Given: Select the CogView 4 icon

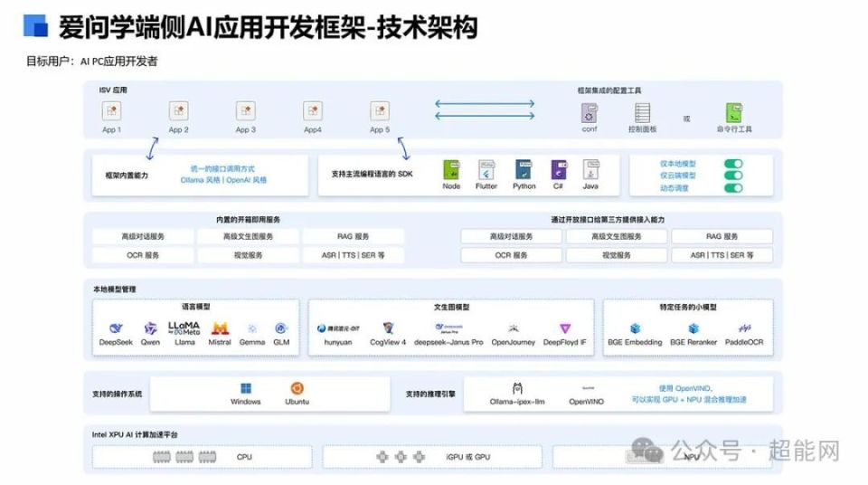Looking at the screenshot, I should [388, 328].
